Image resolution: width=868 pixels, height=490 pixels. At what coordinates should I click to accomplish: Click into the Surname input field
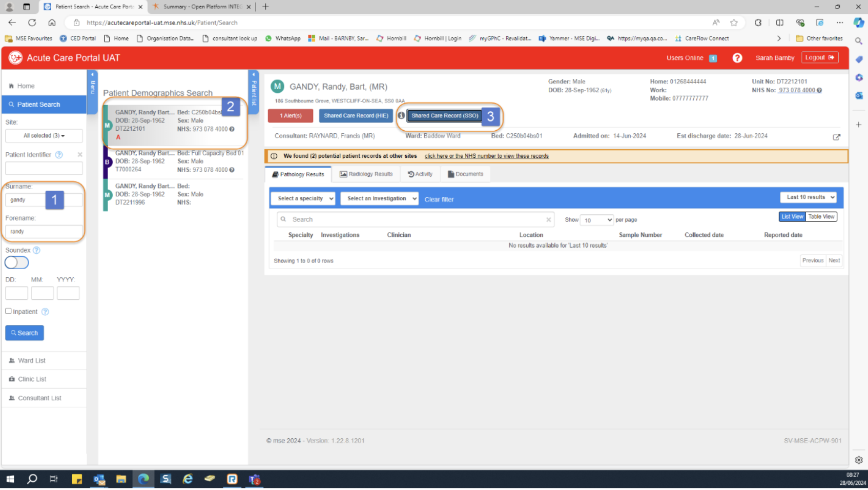[x=27, y=200]
